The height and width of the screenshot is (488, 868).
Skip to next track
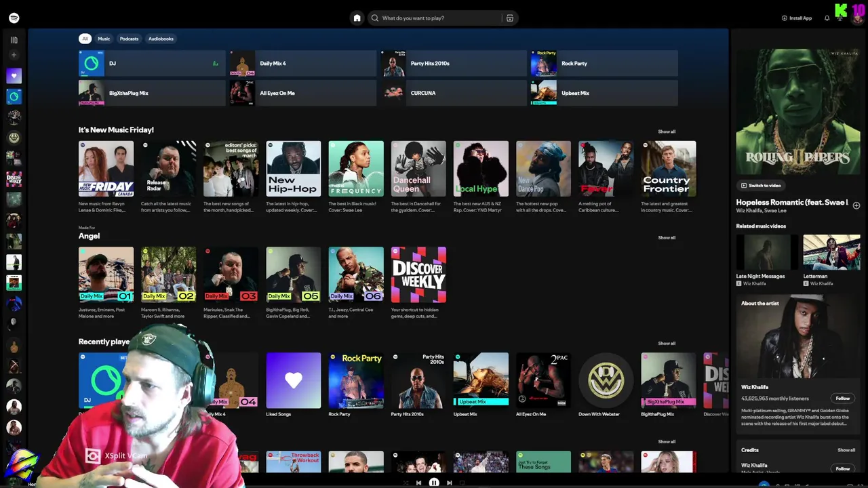pyautogui.click(x=449, y=483)
